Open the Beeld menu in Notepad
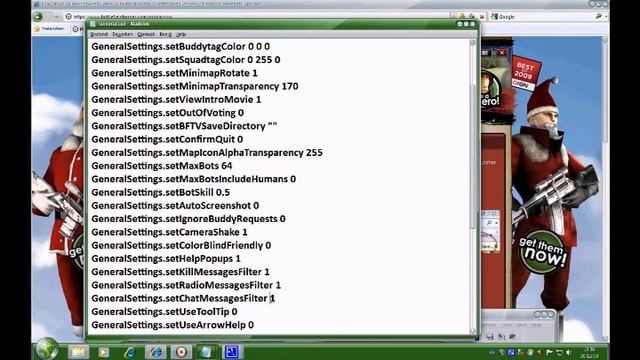The image size is (640, 360). click(165, 34)
